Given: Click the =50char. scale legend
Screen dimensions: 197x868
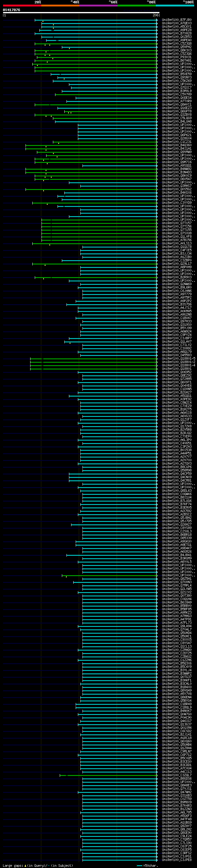Looking at the screenshot, I should coord(147,865).
